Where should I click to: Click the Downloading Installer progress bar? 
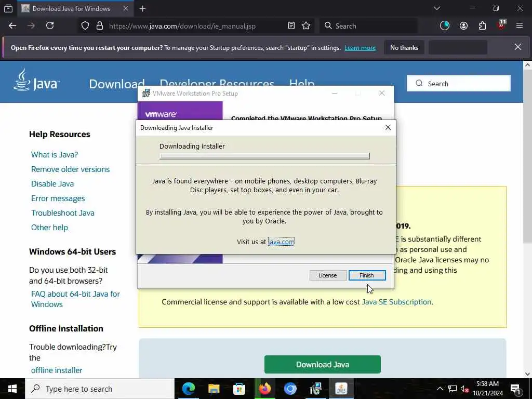click(264, 156)
